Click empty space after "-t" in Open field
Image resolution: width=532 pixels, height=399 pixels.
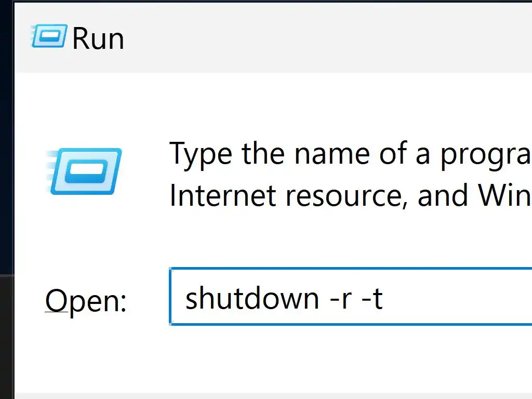click(x=458, y=298)
